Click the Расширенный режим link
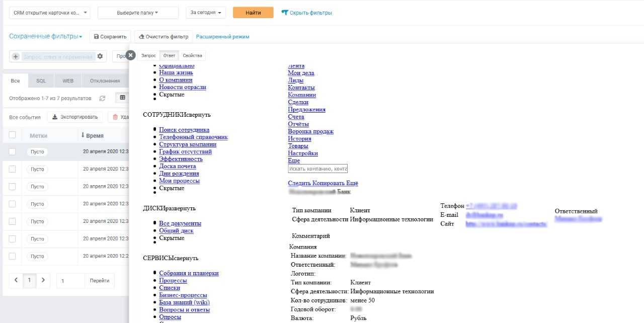The height and width of the screenshot is (323, 644). (x=222, y=37)
